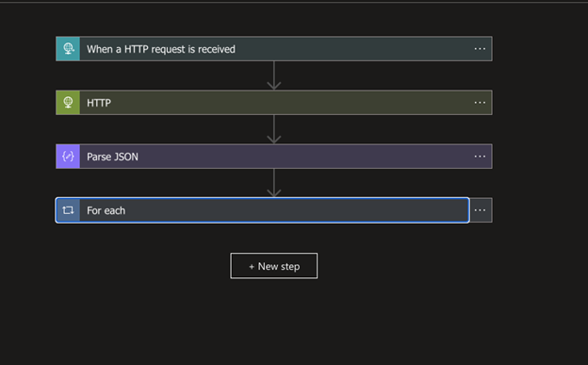Open the For each ellipsis options menu
Viewport: 588px width, 365px height.
point(481,210)
